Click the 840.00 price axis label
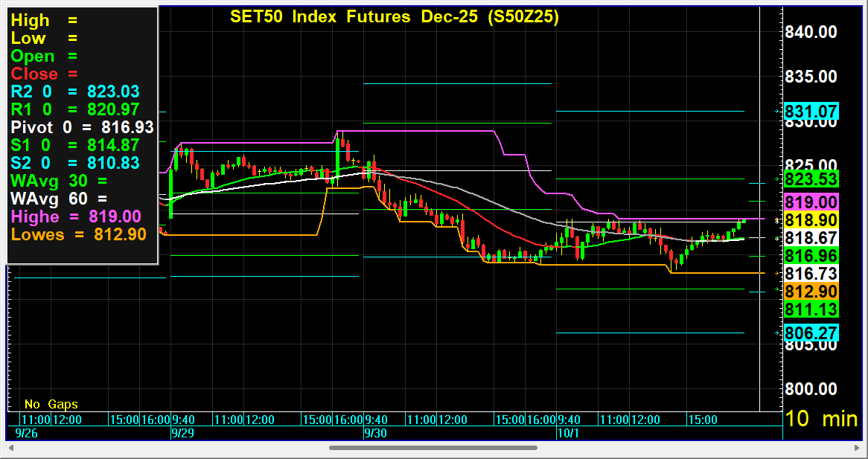Image resolution: width=868 pixels, height=459 pixels. coord(811,32)
